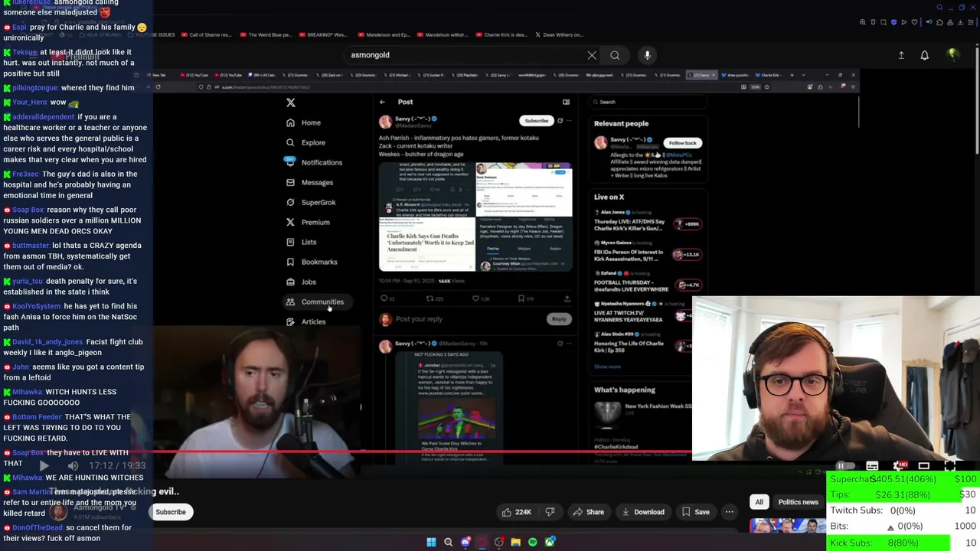Subscribe to Asmongold TV channel
Screen dimensions: 980x551
coord(171,512)
